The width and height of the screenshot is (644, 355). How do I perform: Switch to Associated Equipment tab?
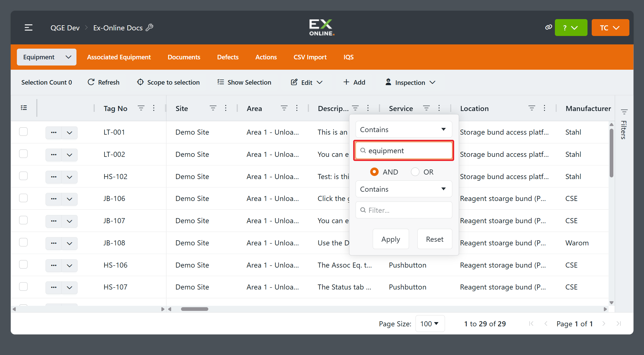(119, 57)
